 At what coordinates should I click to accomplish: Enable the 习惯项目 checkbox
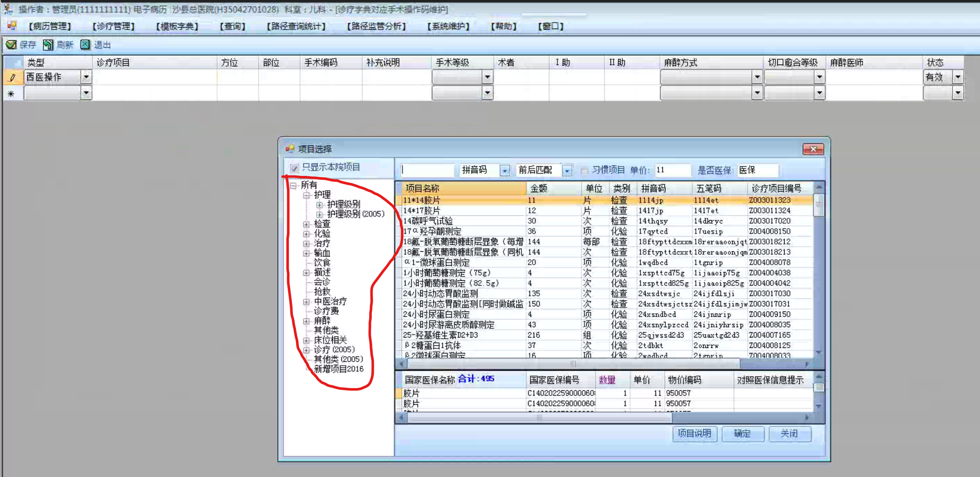[x=584, y=170]
